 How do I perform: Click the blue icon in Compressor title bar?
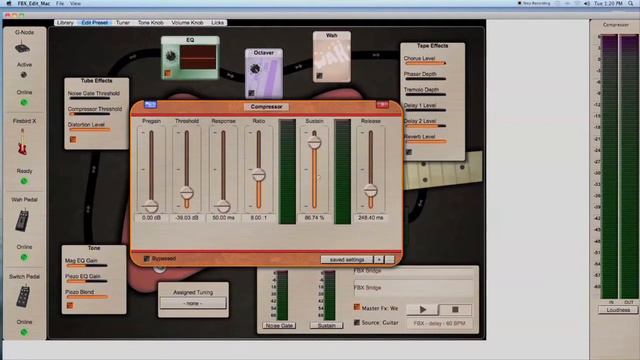tap(150, 105)
